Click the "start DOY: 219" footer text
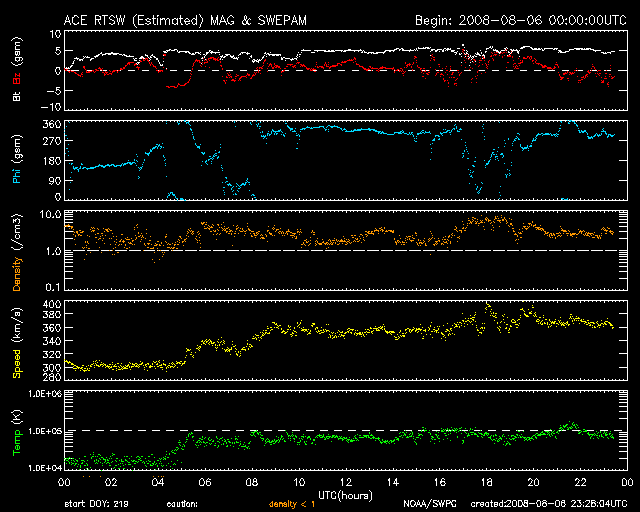 [x=96, y=504]
